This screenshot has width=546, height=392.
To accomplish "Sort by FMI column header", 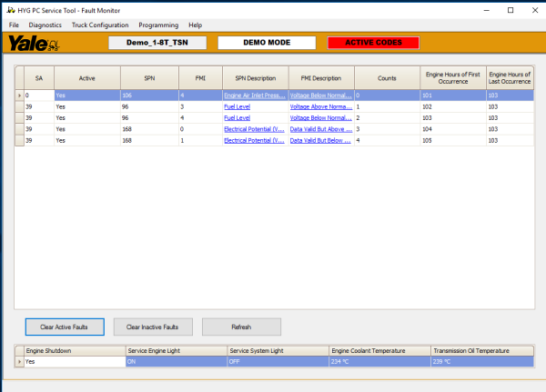I will [x=200, y=78].
